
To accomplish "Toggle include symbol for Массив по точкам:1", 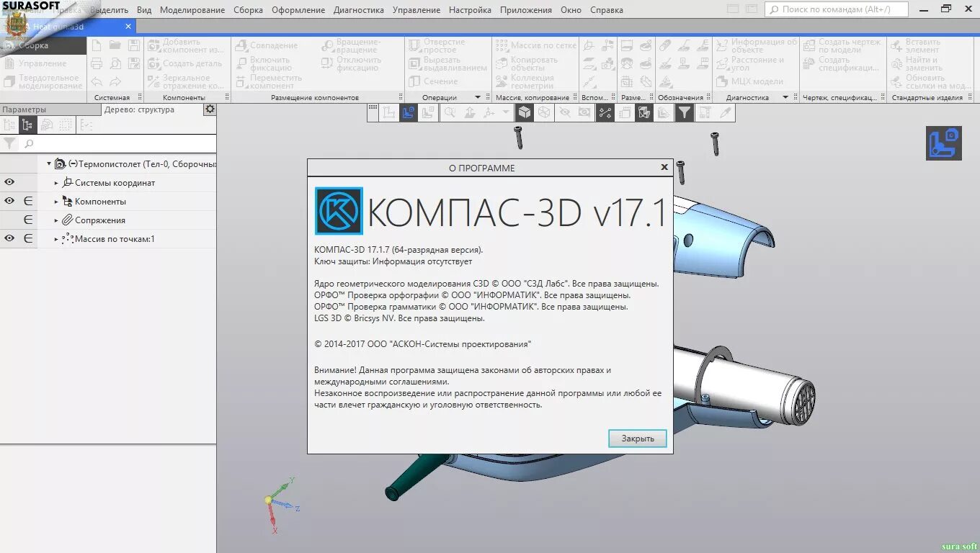I will click(x=28, y=239).
